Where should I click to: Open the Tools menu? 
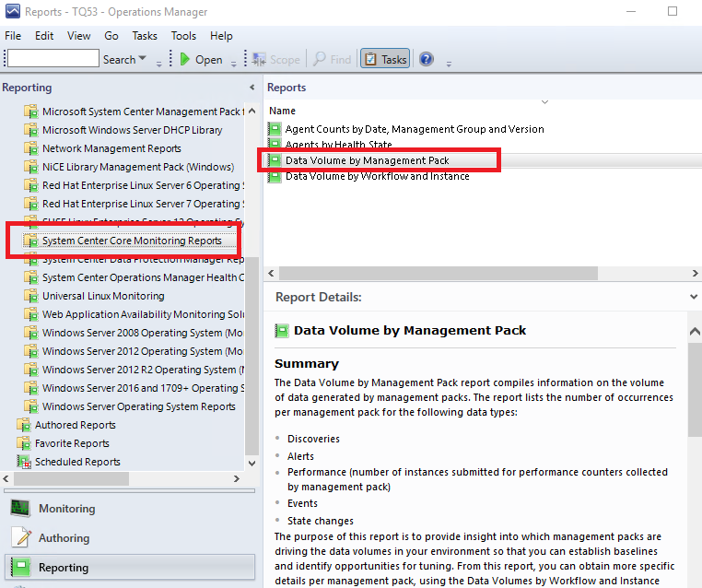coord(183,36)
